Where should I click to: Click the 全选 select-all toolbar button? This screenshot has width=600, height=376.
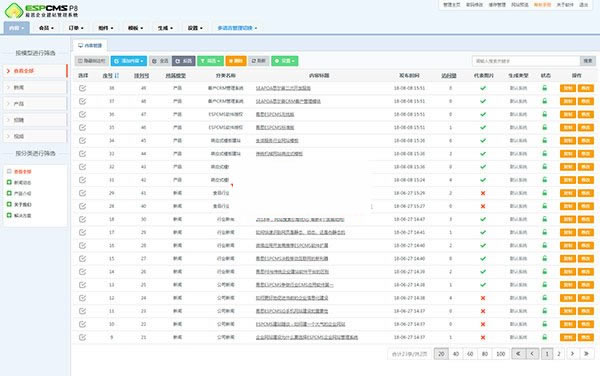tap(160, 61)
